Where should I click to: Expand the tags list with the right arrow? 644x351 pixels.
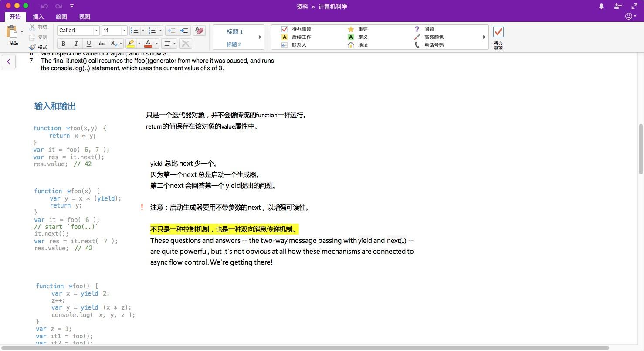tap(484, 37)
